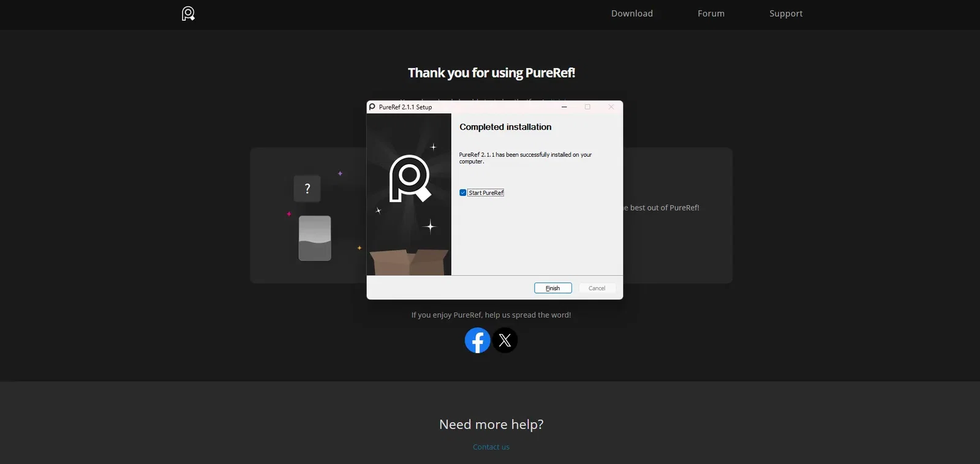Viewport: 980px width, 464px height.
Task: Click the 'PureRef 2.1.1 Setup' title text
Action: tap(405, 107)
